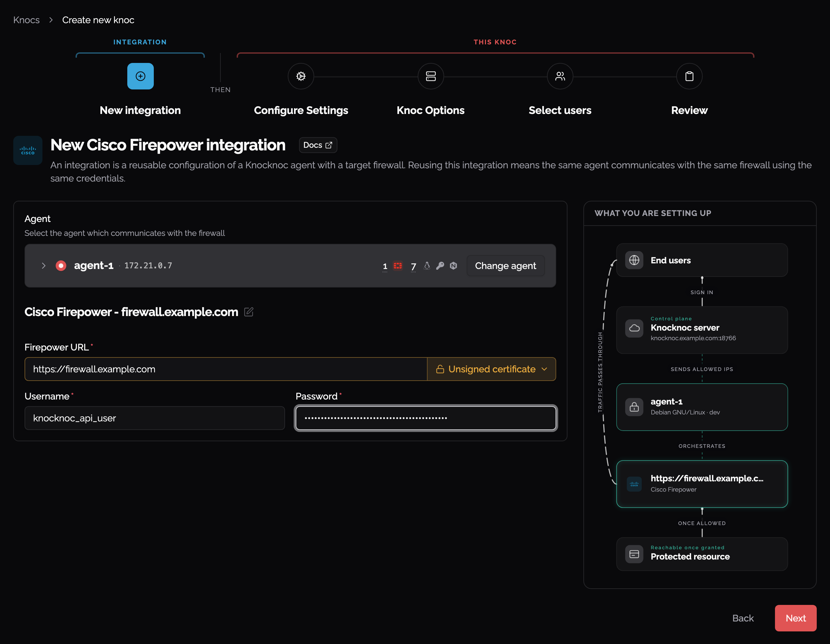Click the End users globe icon
Viewport: 830px width, 644px height.
click(x=634, y=260)
